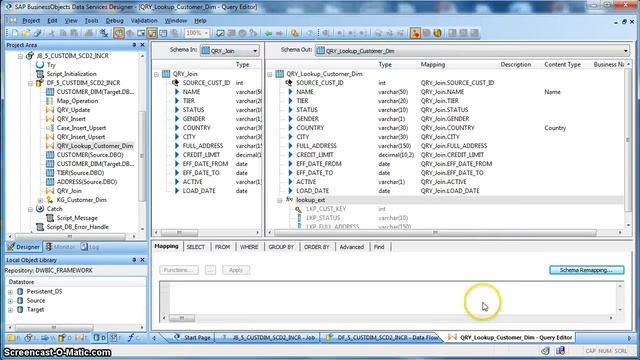This screenshot has width=640, height=360.
Task: Expand the KG_Customer_Dim node
Action: click(40, 200)
